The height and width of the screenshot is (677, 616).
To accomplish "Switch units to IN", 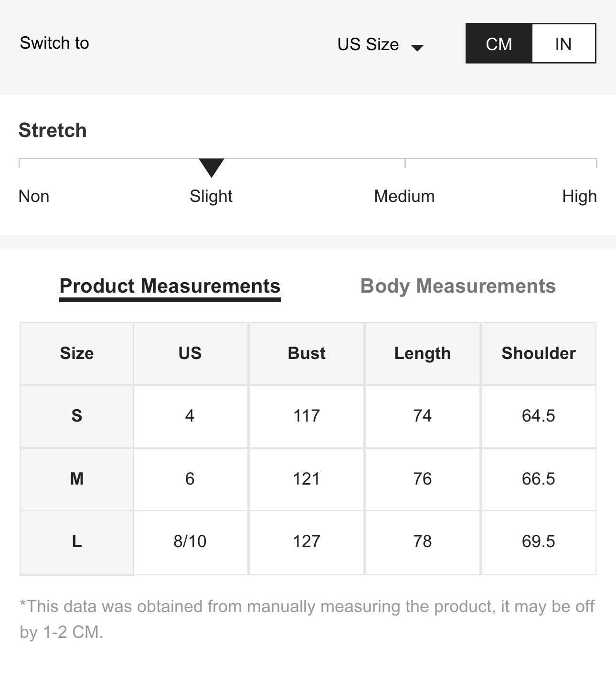I will click(x=563, y=44).
